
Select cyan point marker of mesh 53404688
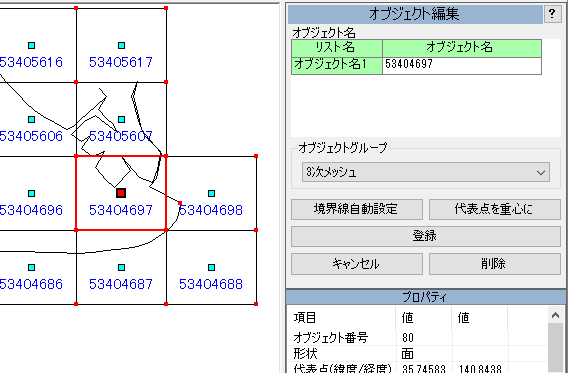coord(212,267)
